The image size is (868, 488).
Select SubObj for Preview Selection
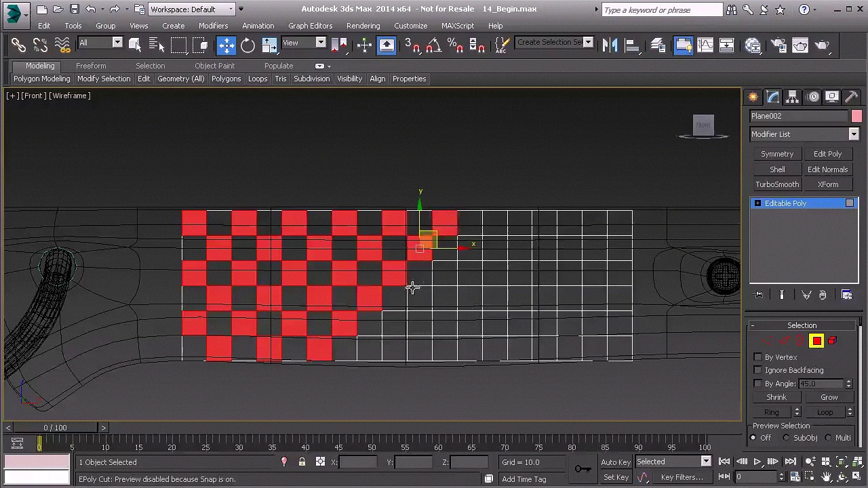click(x=787, y=438)
